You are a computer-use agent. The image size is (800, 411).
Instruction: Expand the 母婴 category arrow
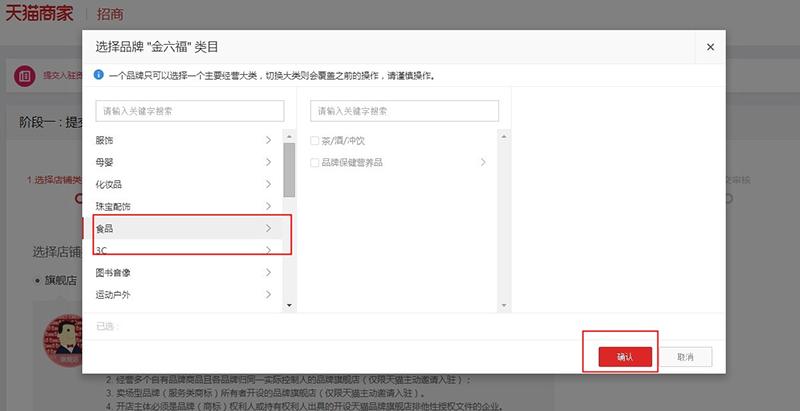[x=268, y=162]
